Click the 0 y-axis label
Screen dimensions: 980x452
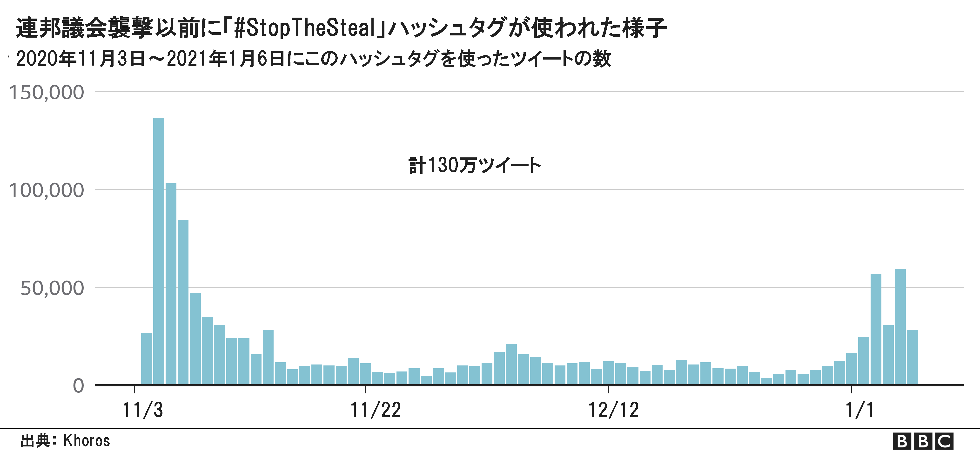(x=78, y=386)
